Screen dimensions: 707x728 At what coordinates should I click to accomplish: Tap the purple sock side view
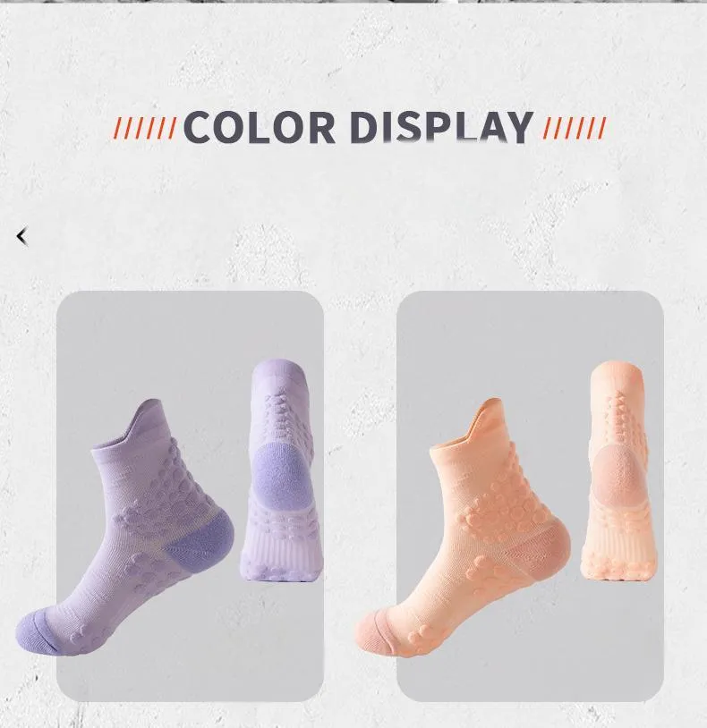pos(124,528)
